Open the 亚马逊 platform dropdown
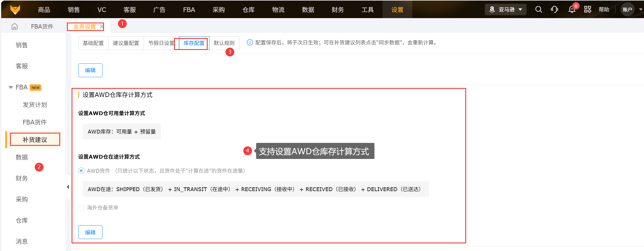The width and height of the screenshot is (644, 251). coord(506,10)
